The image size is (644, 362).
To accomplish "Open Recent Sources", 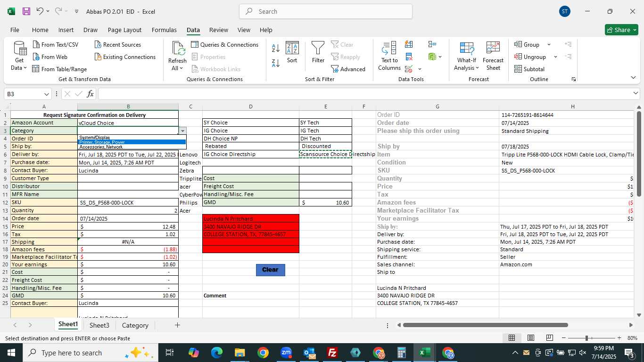I will pos(117,44).
